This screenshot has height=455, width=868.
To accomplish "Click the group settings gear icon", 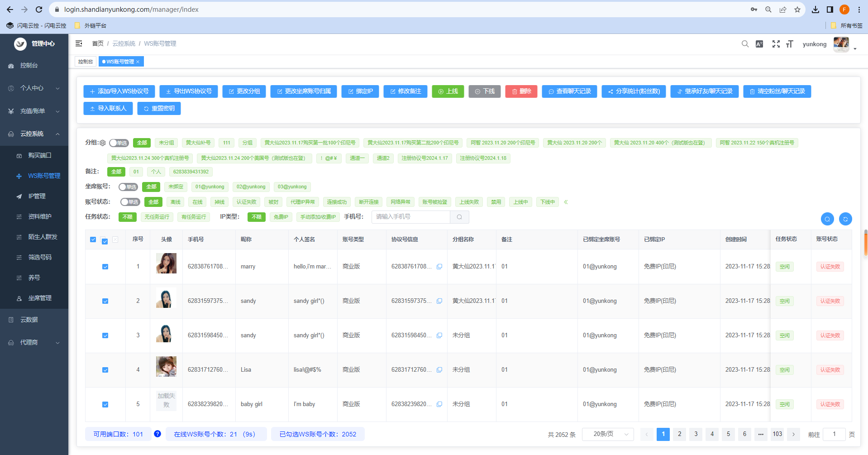I will click(x=103, y=143).
